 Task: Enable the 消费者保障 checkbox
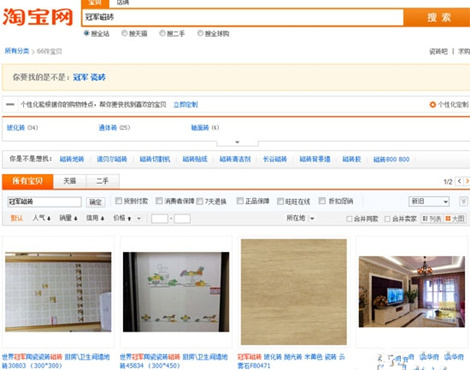pyautogui.click(x=159, y=201)
